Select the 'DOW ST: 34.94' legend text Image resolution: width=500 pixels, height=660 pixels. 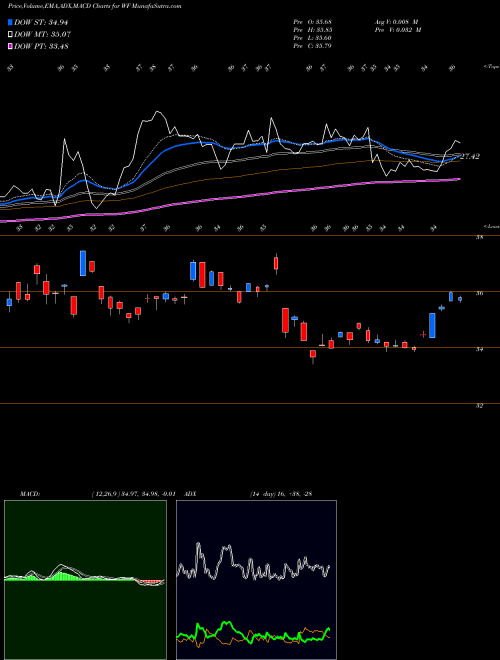(41, 22)
